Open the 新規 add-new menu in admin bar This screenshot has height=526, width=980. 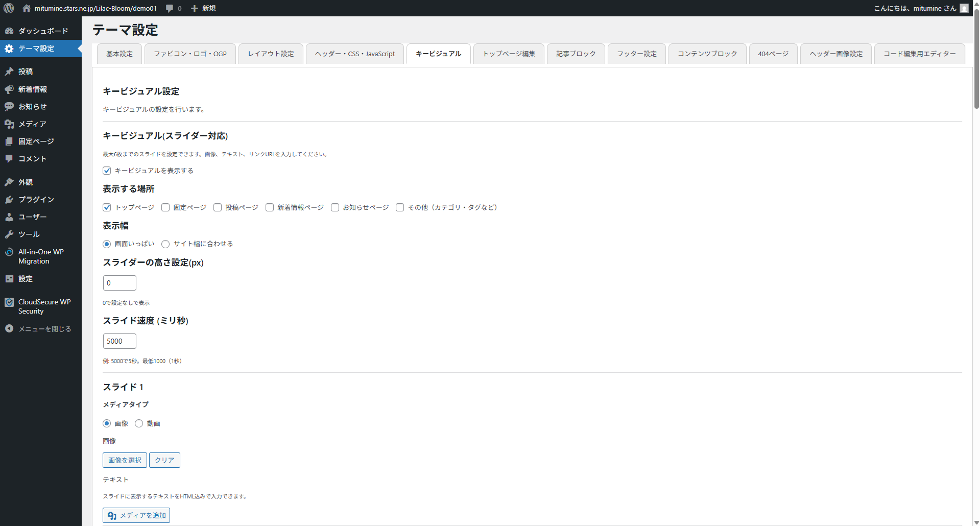203,8
